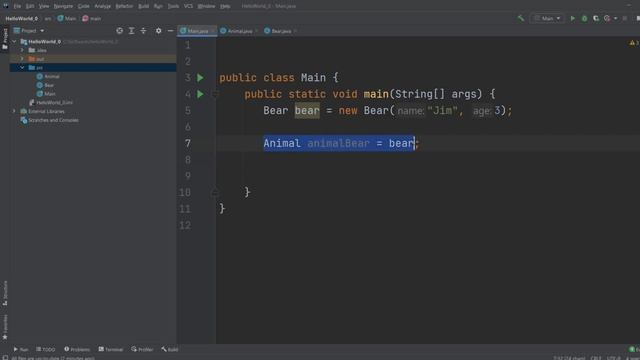Click the warning indicator in editor corner

(x=633, y=42)
